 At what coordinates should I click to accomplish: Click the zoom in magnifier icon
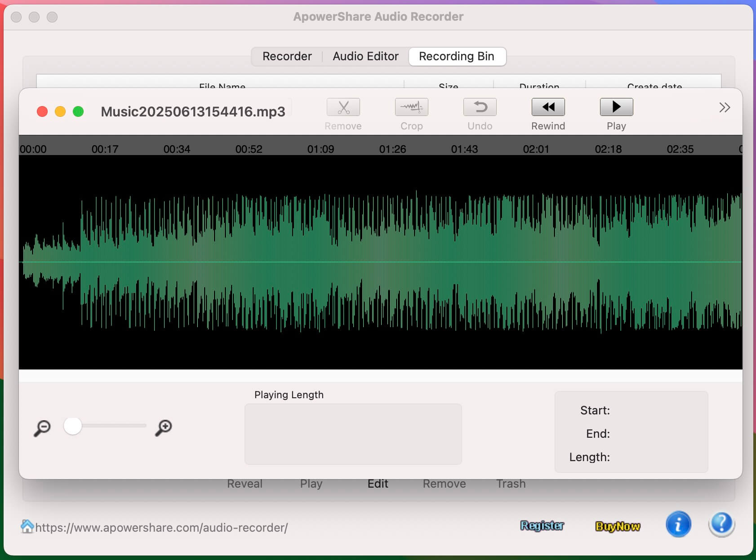click(x=164, y=428)
